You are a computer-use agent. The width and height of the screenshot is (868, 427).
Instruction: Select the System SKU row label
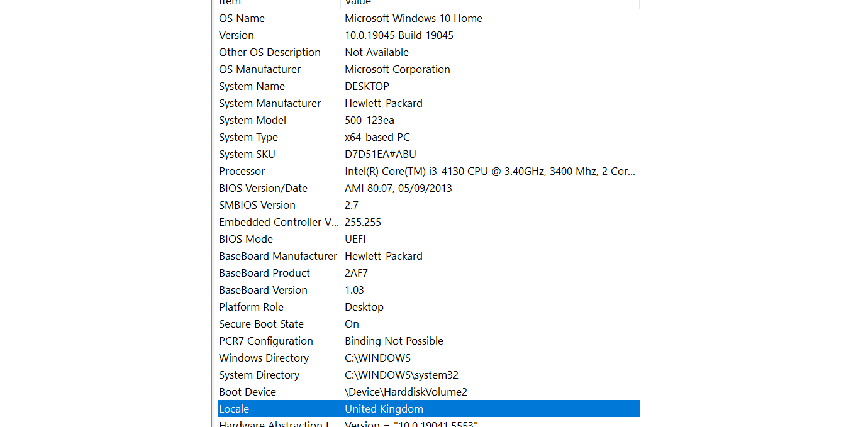point(247,154)
